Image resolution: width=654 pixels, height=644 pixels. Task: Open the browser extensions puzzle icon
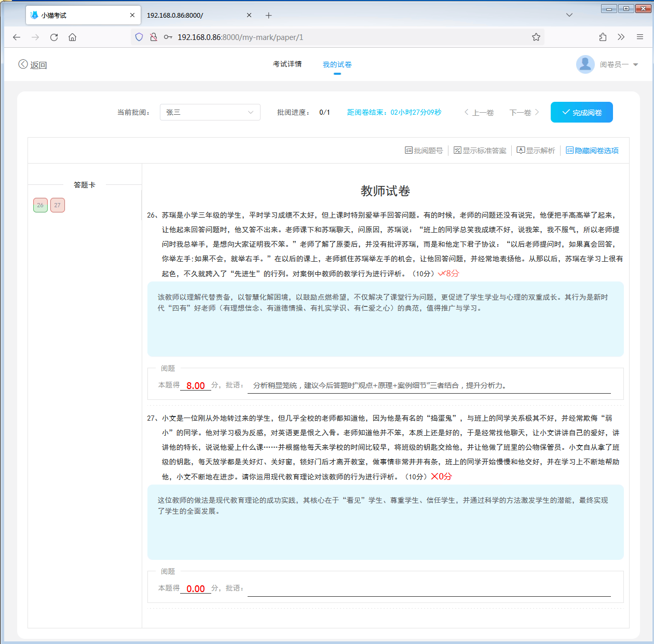603,37
